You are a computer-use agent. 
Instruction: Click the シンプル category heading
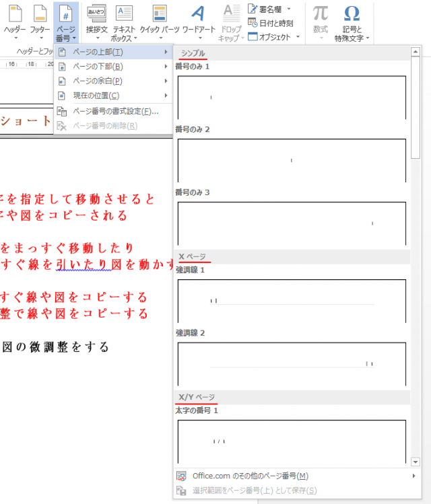pyautogui.click(x=193, y=53)
